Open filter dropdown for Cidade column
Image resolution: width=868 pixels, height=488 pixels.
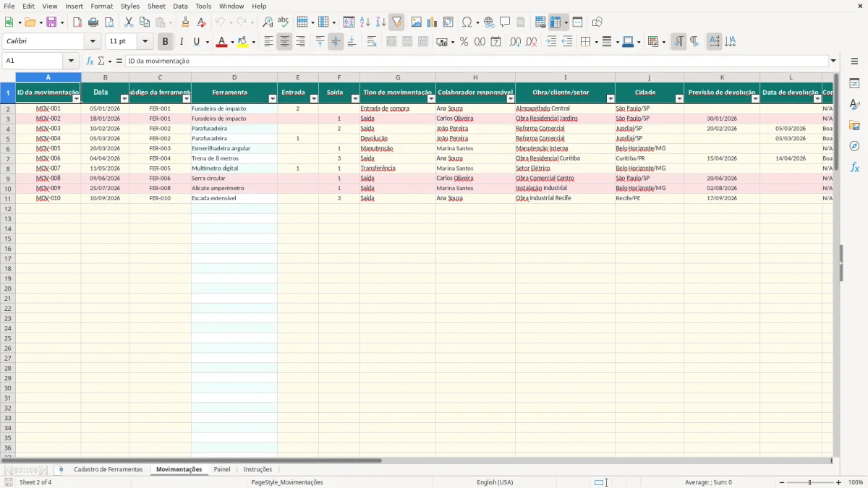[679, 98]
